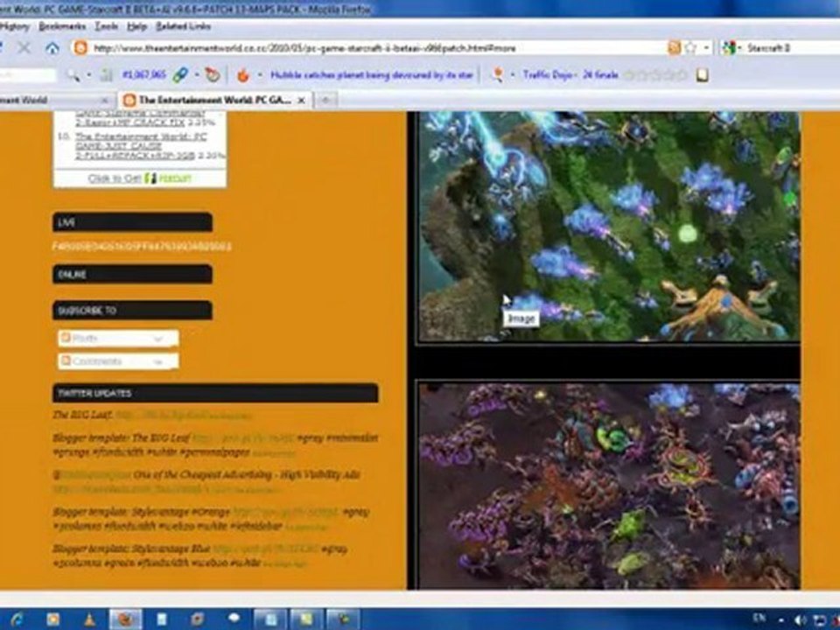Image resolution: width=840 pixels, height=630 pixels.
Task: Click the top Protoss Starcraft screenshot
Action: 609,226
